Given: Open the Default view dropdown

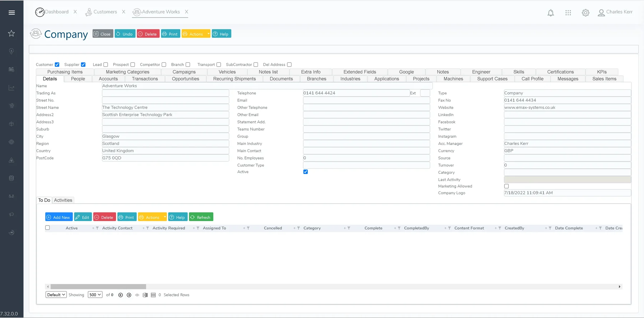Looking at the screenshot, I should [x=56, y=295].
